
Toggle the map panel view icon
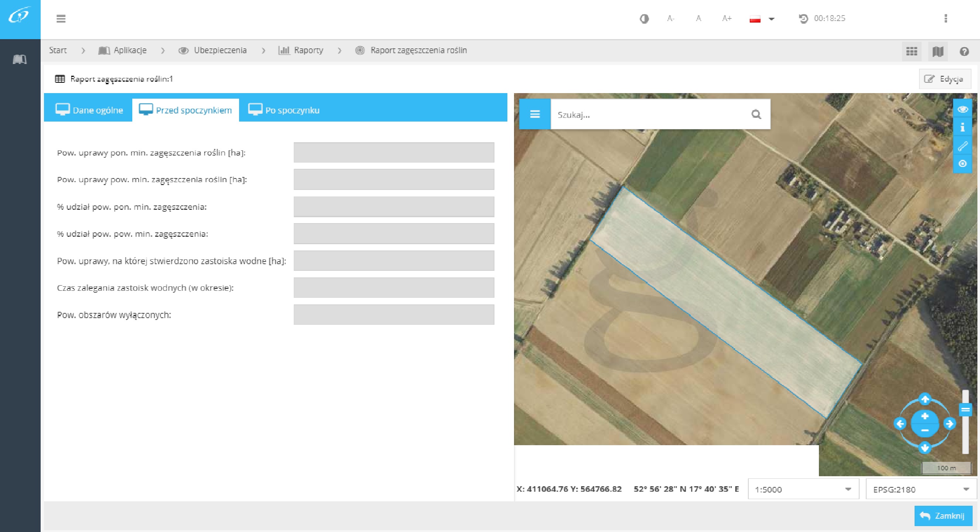pos(938,51)
